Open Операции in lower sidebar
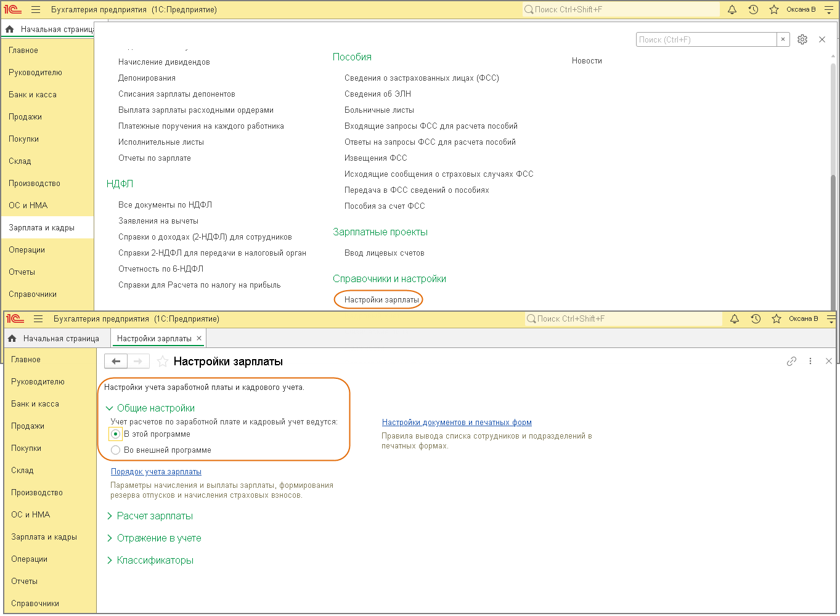The height and width of the screenshot is (616, 840). coord(50,559)
